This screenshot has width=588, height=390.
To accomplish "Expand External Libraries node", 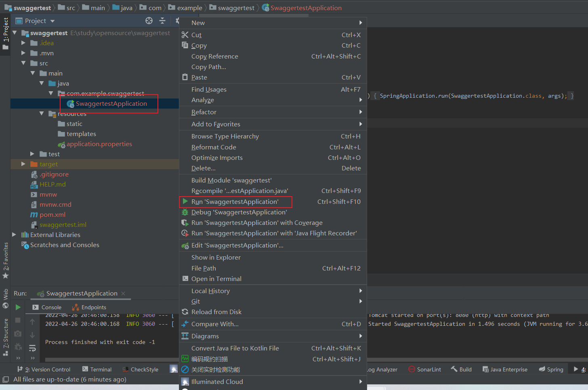I will click(14, 235).
